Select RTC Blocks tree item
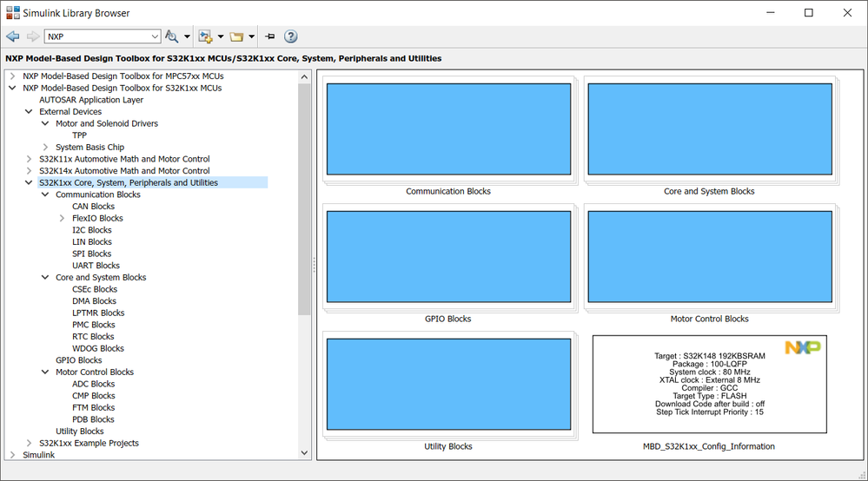 point(93,337)
